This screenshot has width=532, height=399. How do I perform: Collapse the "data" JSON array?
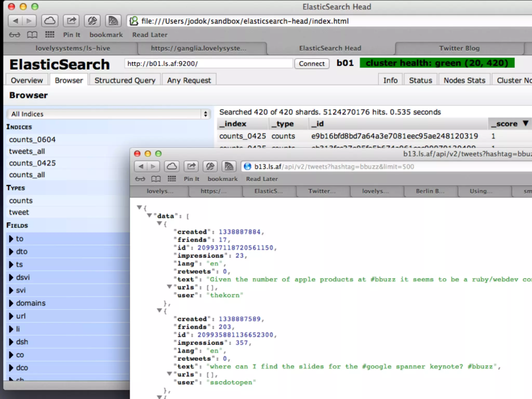tap(149, 215)
